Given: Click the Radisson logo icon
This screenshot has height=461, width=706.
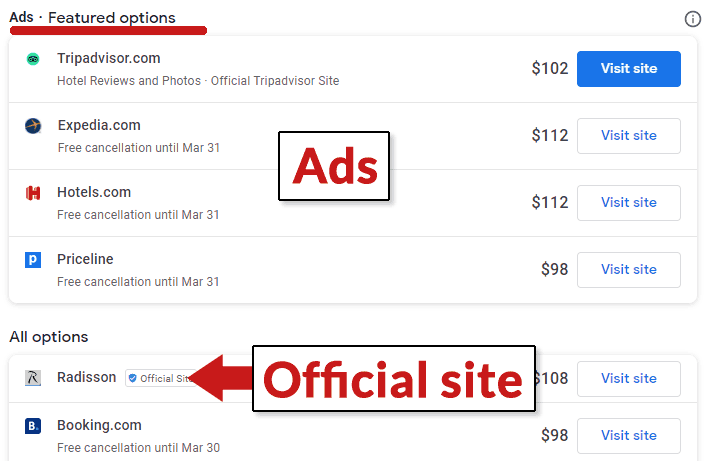Looking at the screenshot, I should [x=33, y=378].
